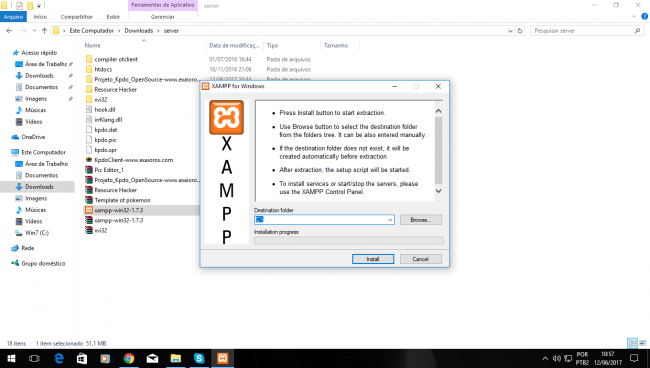Open the Arquivo menu

point(13,17)
